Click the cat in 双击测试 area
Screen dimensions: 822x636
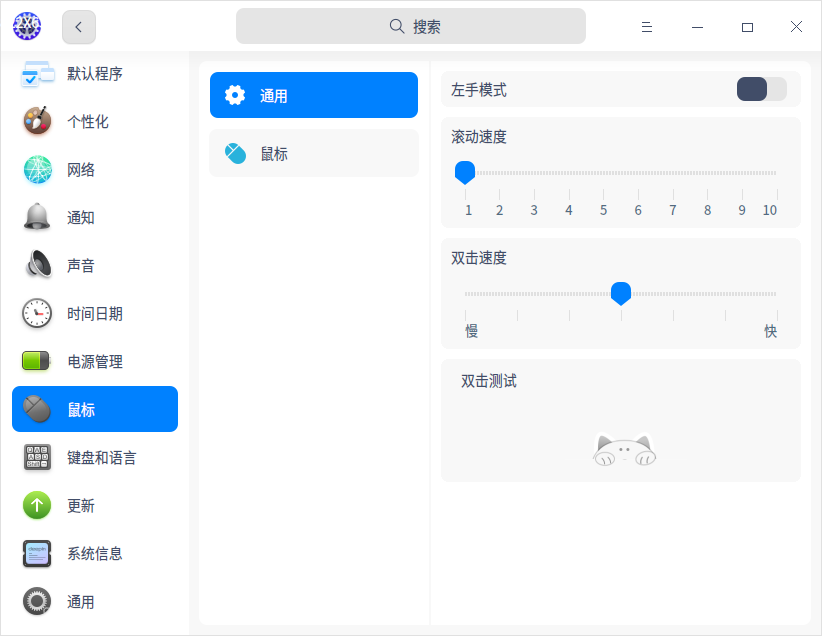pyautogui.click(x=624, y=451)
